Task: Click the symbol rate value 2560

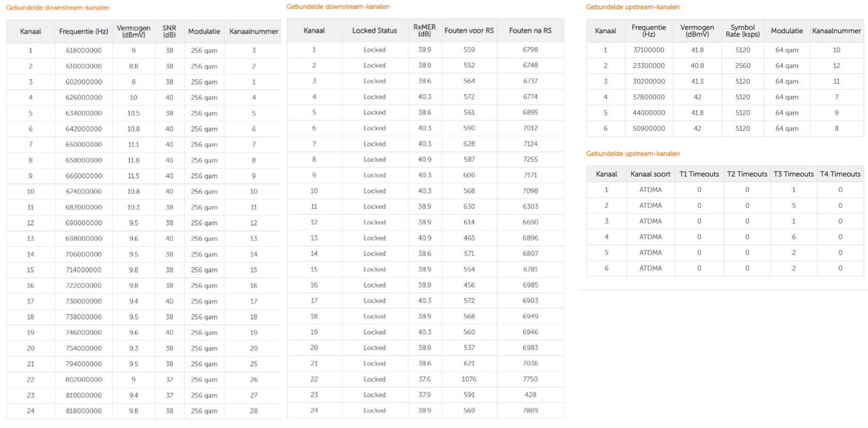Action: [x=742, y=66]
